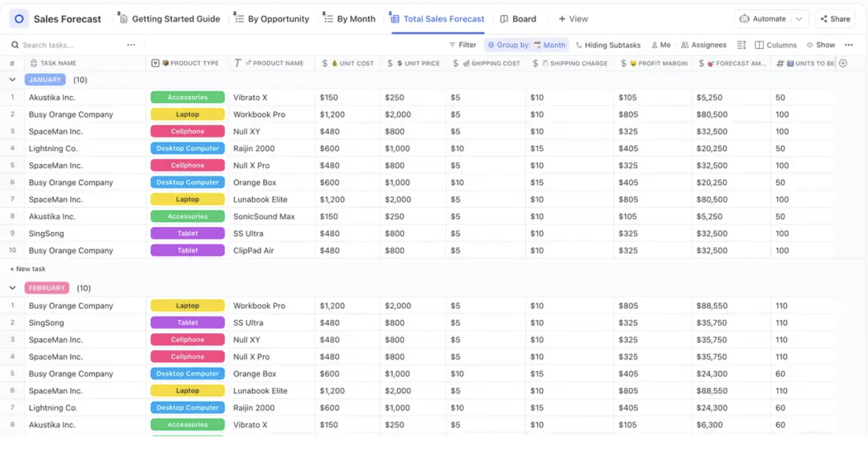868x453 pixels.
Task: Open Tablet tag for ClipPad Air
Action: pyautogui.click(x=187, y=251)
